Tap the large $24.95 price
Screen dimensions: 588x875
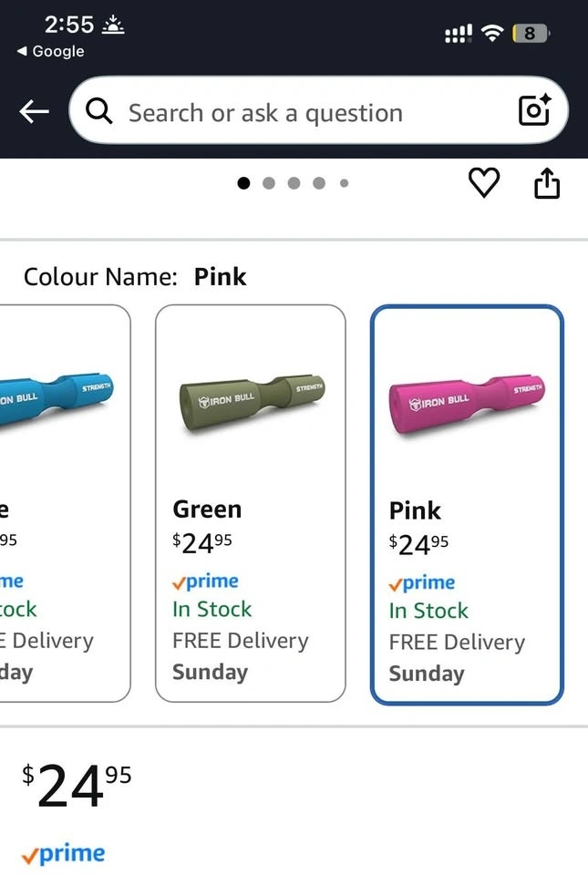click(77, 786)
